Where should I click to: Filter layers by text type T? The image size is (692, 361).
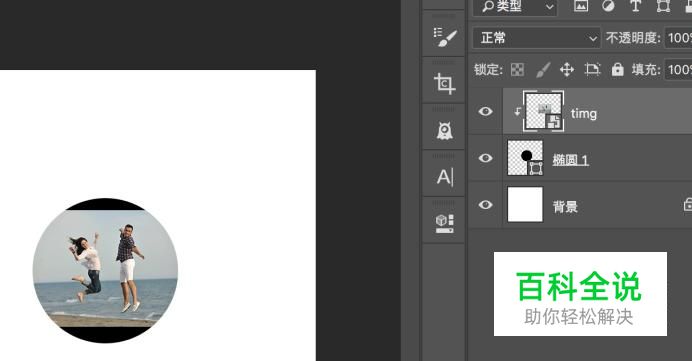[x=636, y=5]
